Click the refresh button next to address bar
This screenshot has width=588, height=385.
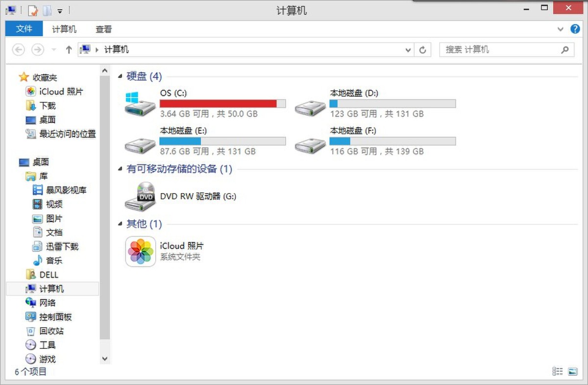(x=422, y=50)
